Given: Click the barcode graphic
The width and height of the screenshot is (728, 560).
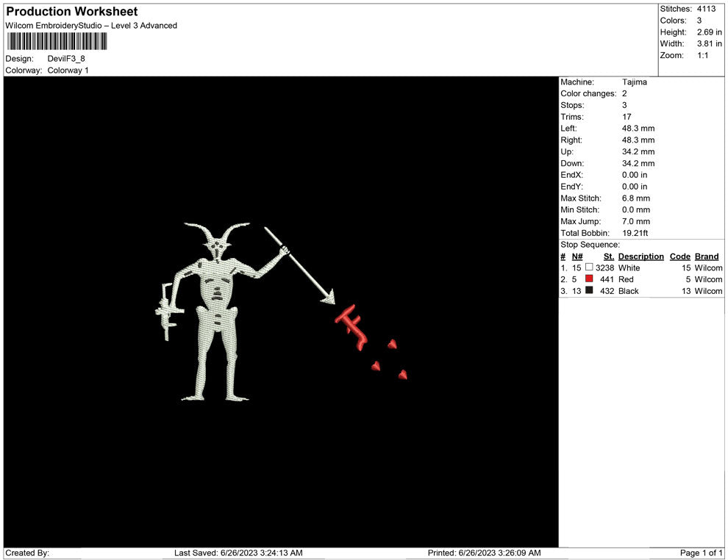Looking at the screenshot, I should click(x=57, y=41).
